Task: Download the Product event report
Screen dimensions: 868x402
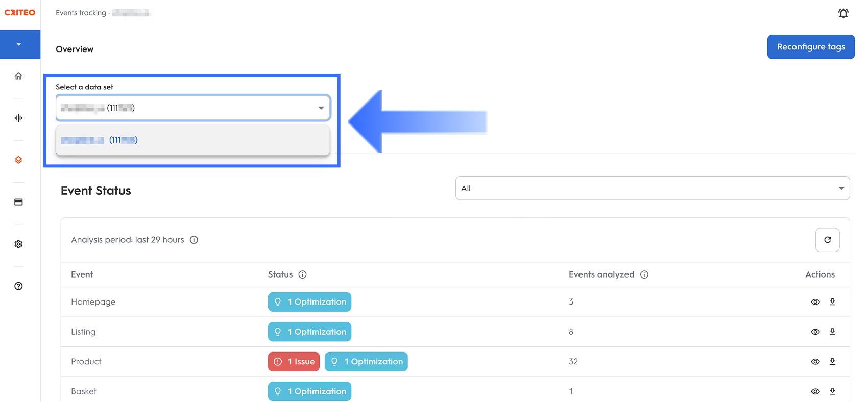Action: tap(832, 361)
